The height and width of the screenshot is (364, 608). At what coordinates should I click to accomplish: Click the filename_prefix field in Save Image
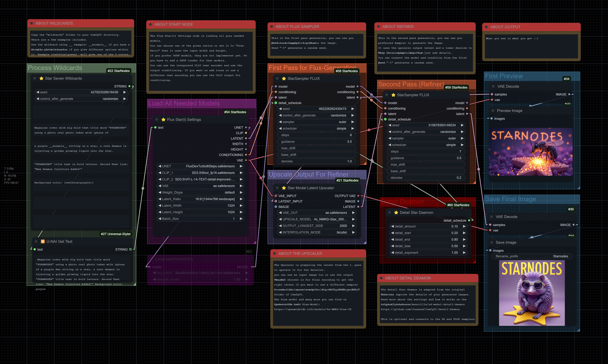(x=532, y=256)
